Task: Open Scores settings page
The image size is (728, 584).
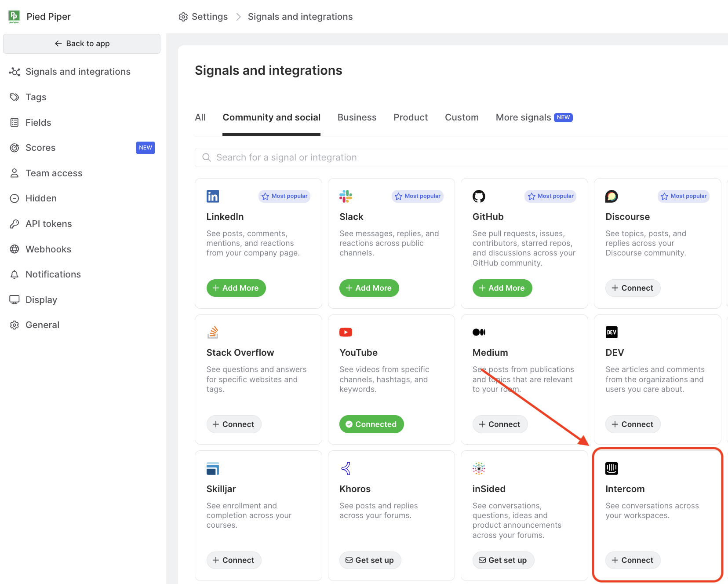Action: pyautogui.click(x=40, y=148)
